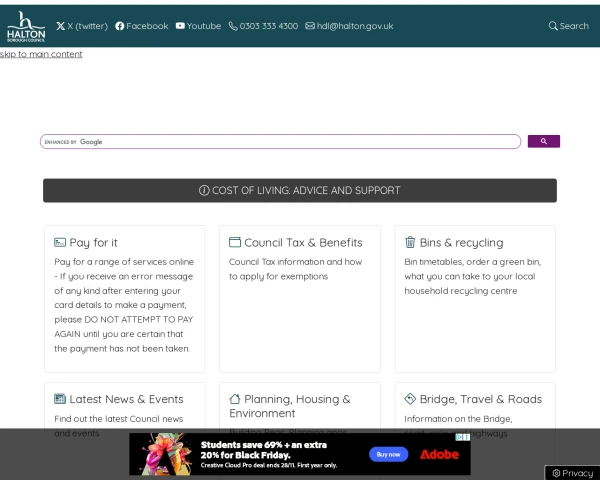Open Council Tax & Benefits heading
This screenshot has width=600, height=480.
tap(303, 243)
